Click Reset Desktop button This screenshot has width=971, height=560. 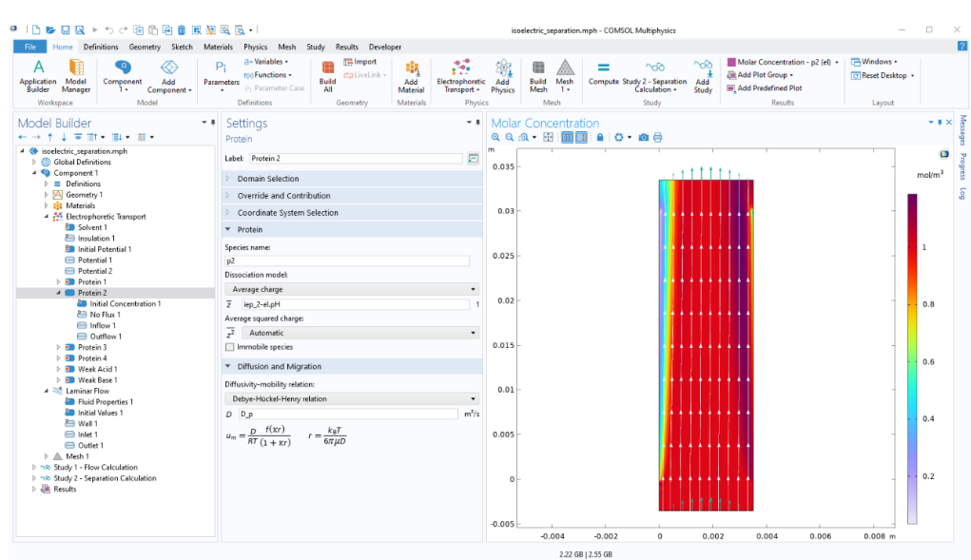[x=884, y=75]
